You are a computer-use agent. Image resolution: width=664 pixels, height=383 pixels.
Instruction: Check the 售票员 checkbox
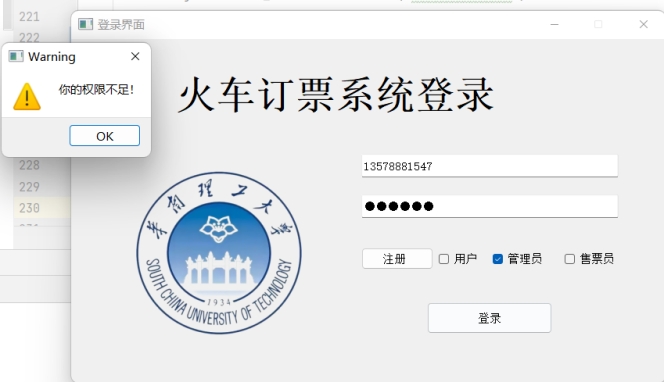point(570,259)
